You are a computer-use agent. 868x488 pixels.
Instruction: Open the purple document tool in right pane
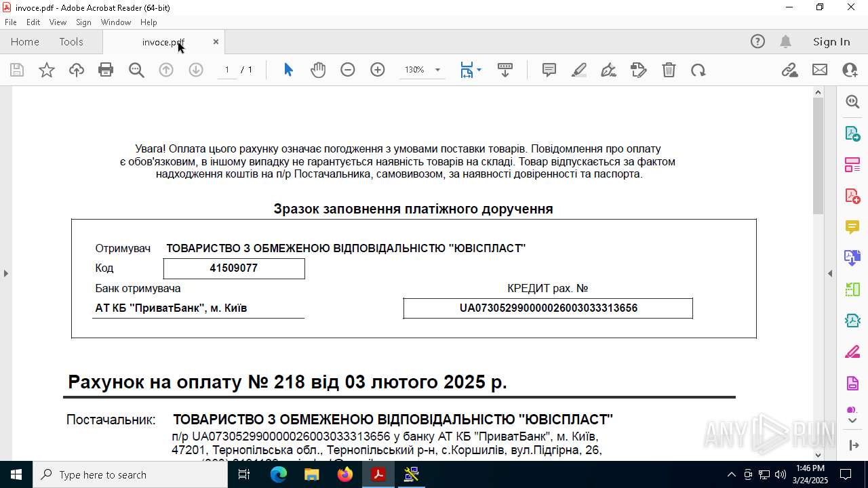pyautogui.click(x=852, y=383)
